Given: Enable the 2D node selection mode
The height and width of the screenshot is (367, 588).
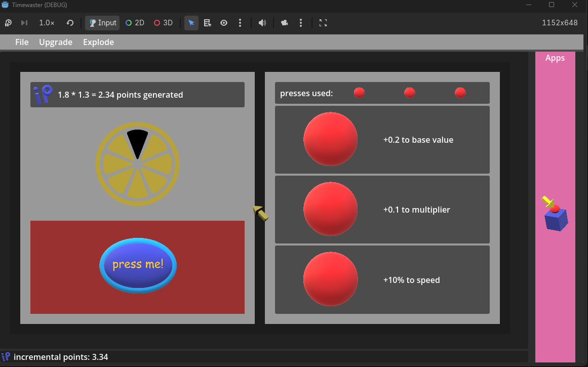Looking at the screenshot, I should coord(135,23).
